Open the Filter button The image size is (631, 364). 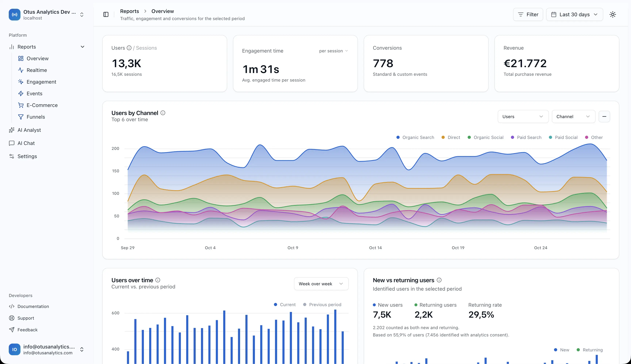tap(528, 14)
